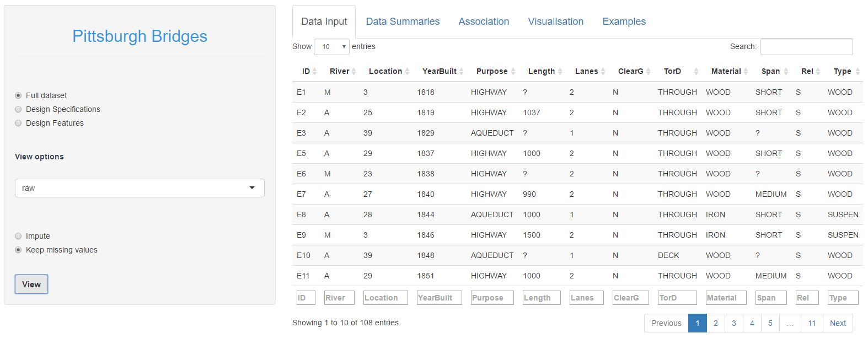Screen dimensions: 868x349
Task: Switch to the Data Summaries tab
Action: 403,22
